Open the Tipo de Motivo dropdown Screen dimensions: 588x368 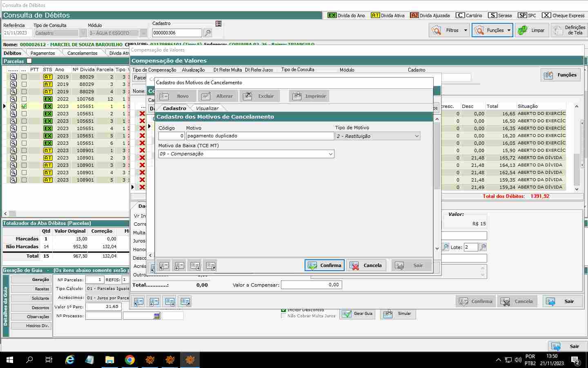[x=416, y=136]
